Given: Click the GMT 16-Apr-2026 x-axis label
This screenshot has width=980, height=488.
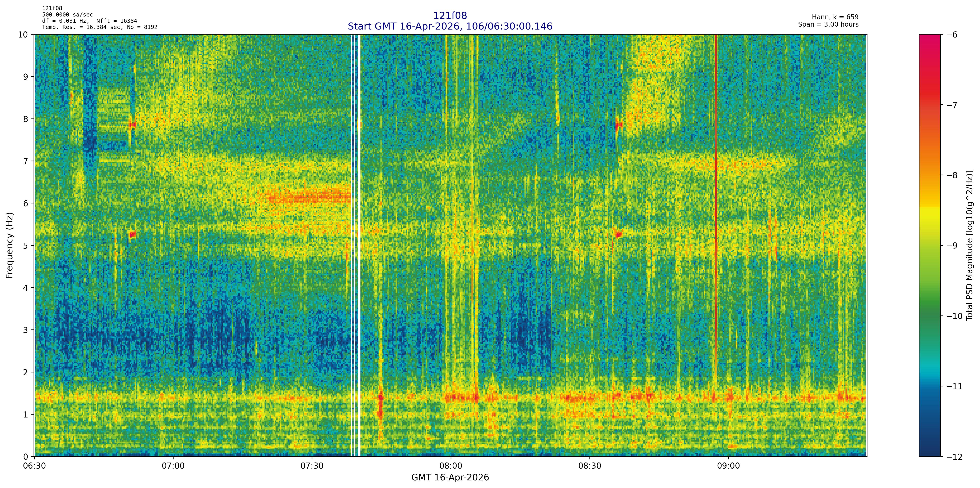Looking at the screenshot, I should 450,478.
